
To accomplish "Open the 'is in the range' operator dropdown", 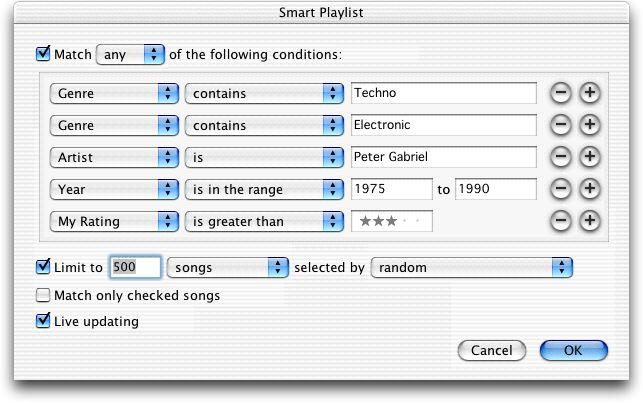I will (x=264, y=189).
